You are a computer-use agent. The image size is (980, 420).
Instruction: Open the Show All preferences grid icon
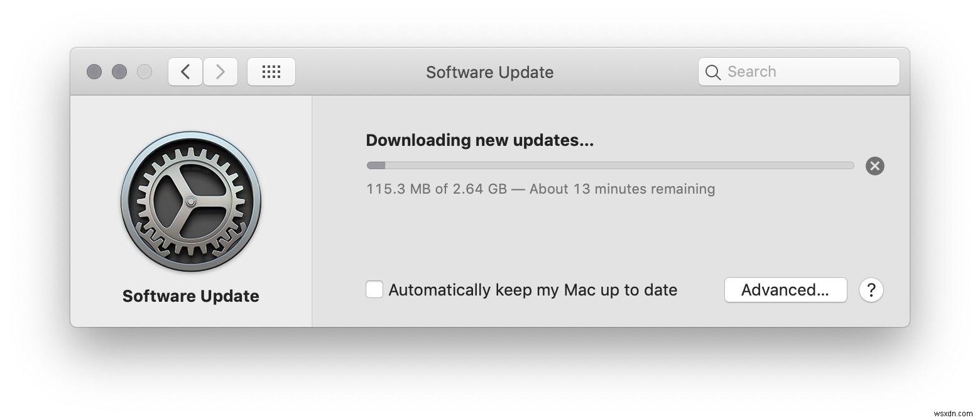coord(271,71)
